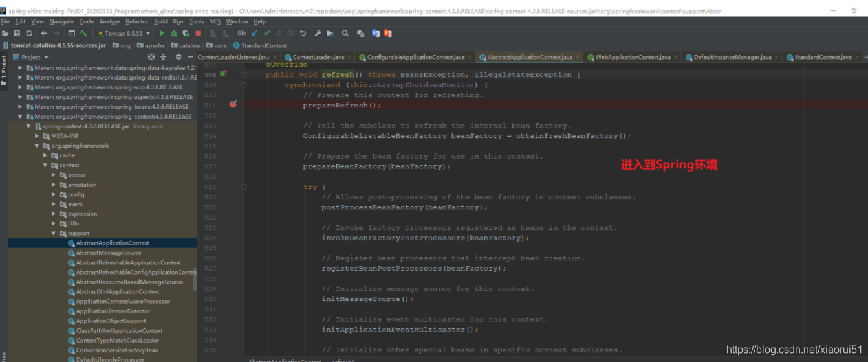The image size is (868, 362).
Task: Switch to the WebApplicationContext.java tab
Action: tap(628, 57)
